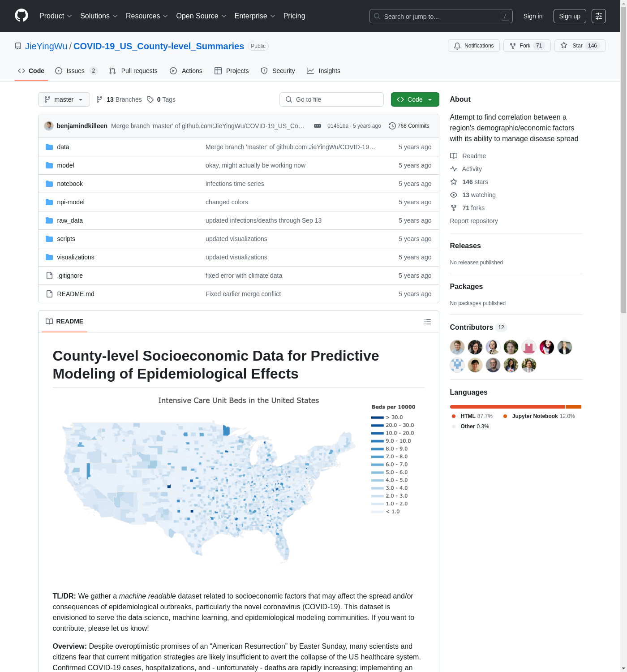Click the global navigation settings icon

(598, 16)
